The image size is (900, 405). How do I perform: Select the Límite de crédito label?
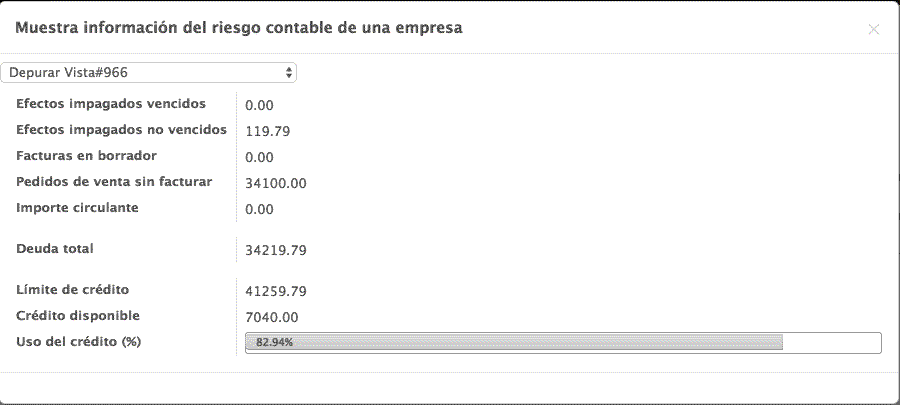pyautogui.click(x=73, y=290)
